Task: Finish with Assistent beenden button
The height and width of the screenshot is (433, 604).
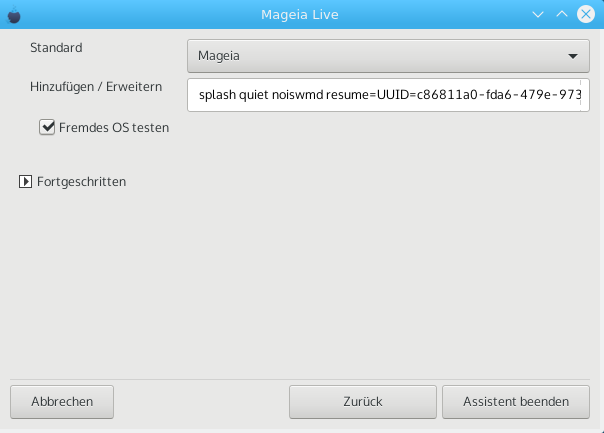Action: click(x=516, y=402)
